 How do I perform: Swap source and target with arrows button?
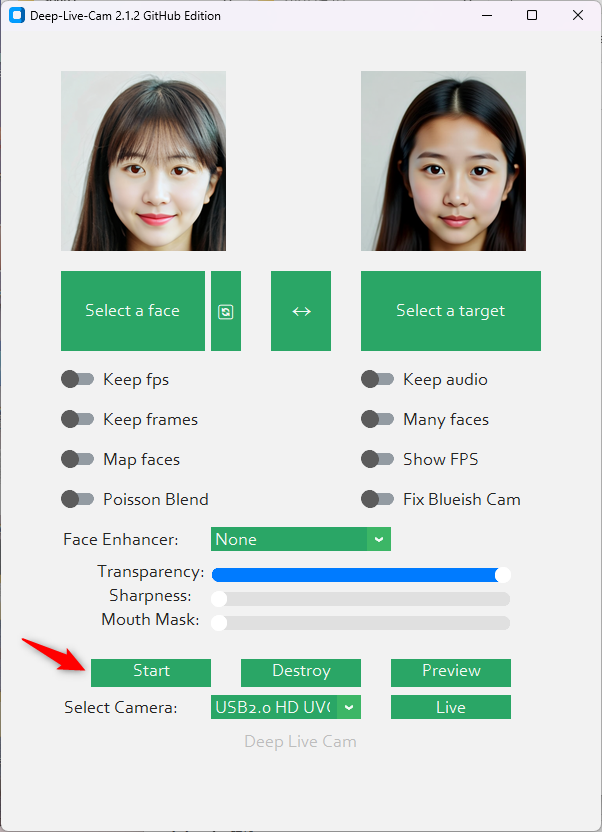point(301,311)
